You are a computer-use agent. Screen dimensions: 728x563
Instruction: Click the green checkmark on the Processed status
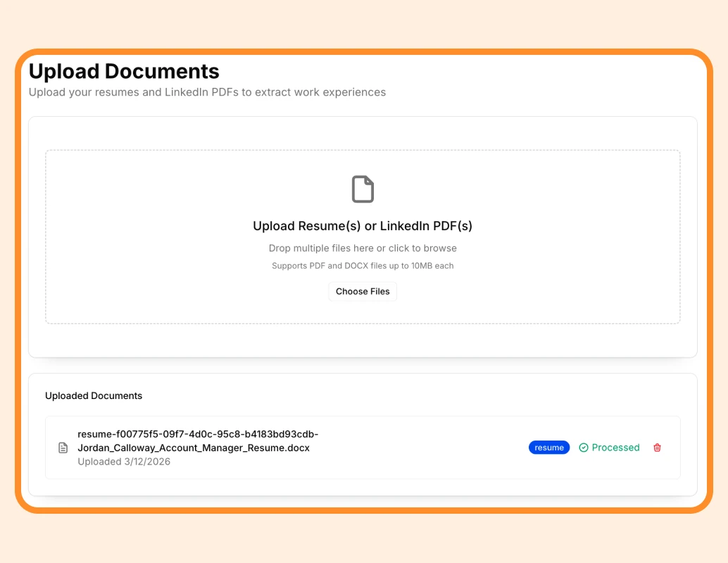click(583, 448)
